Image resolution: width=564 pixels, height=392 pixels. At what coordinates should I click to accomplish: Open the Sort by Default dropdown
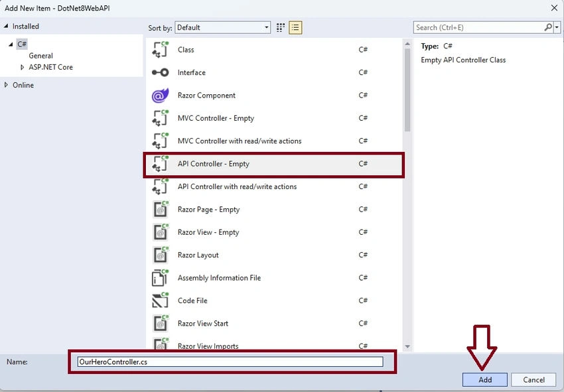(223, 28)
